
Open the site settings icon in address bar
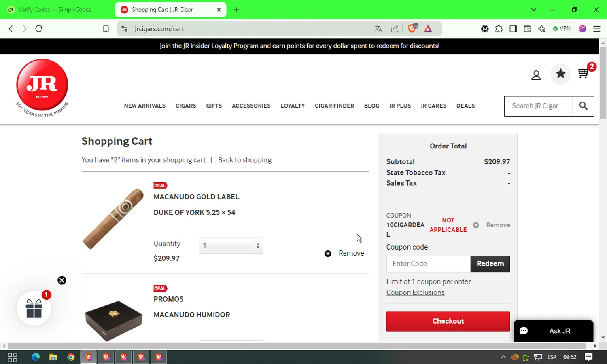125,29
